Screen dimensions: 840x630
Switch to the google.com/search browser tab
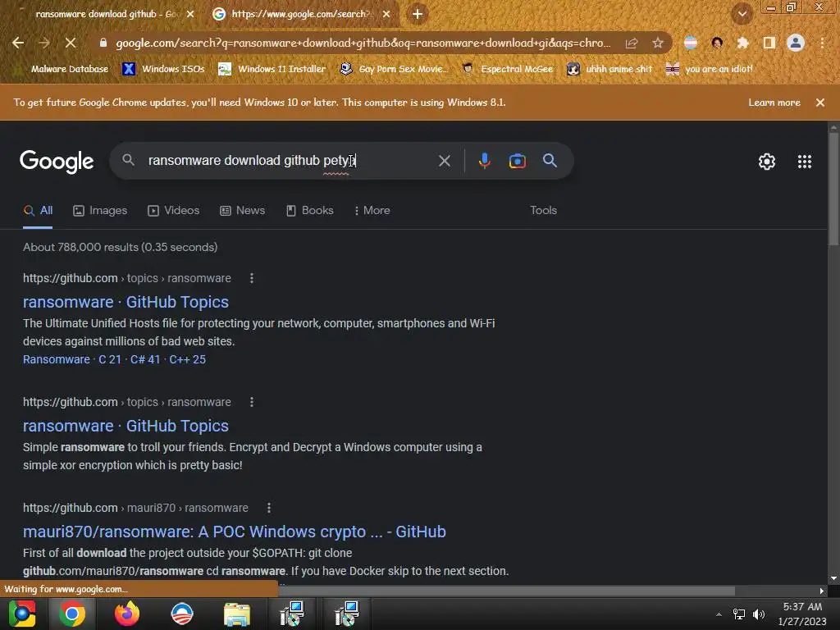click(300, 14)
